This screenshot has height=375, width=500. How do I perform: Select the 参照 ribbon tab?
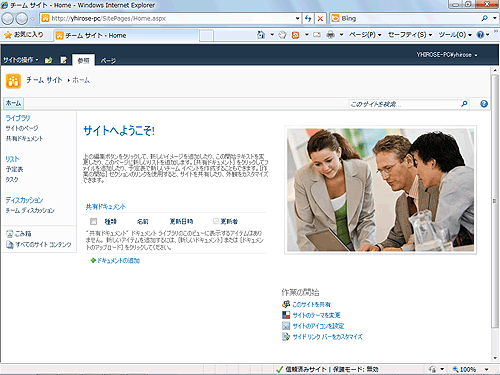83,60
